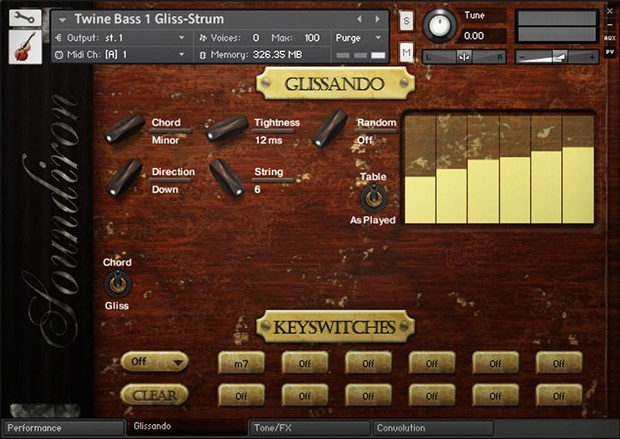Click the KEYSWITCHES brass title plate
620x439 pixels.
point(335,327)
